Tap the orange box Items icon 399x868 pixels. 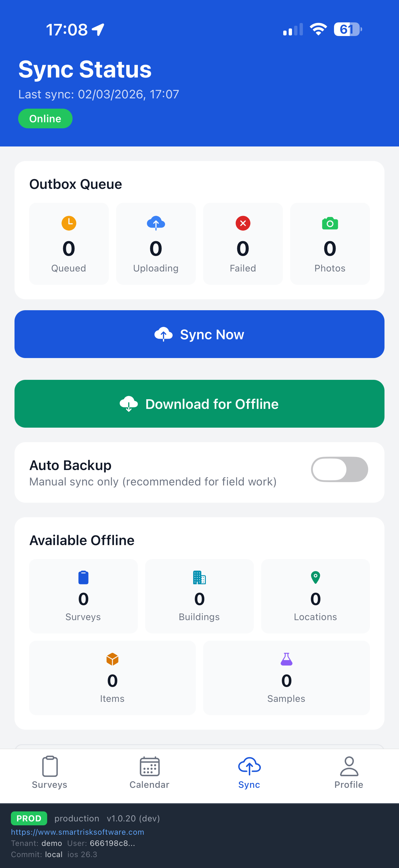point(112,659)
